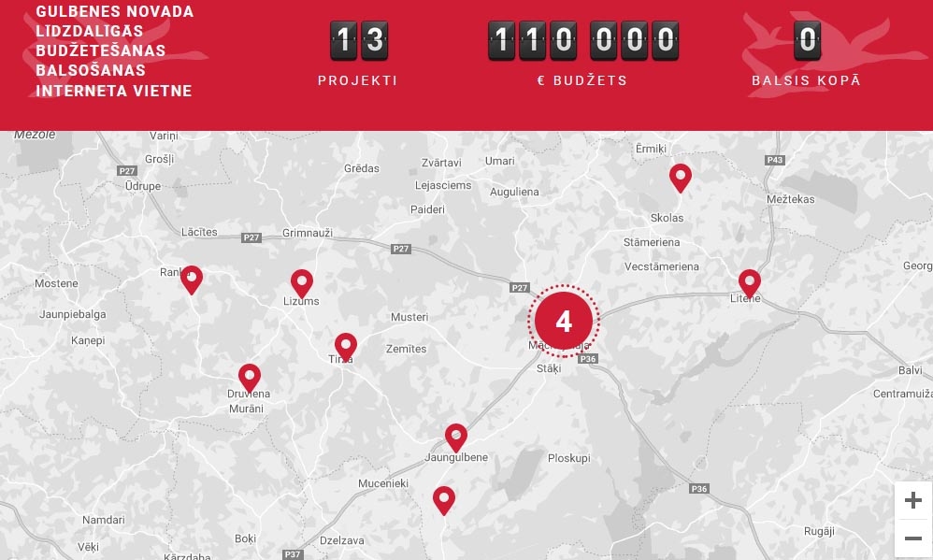
Task: Click the Balsis Kopā vote counter
Action: tap(807, 40)
